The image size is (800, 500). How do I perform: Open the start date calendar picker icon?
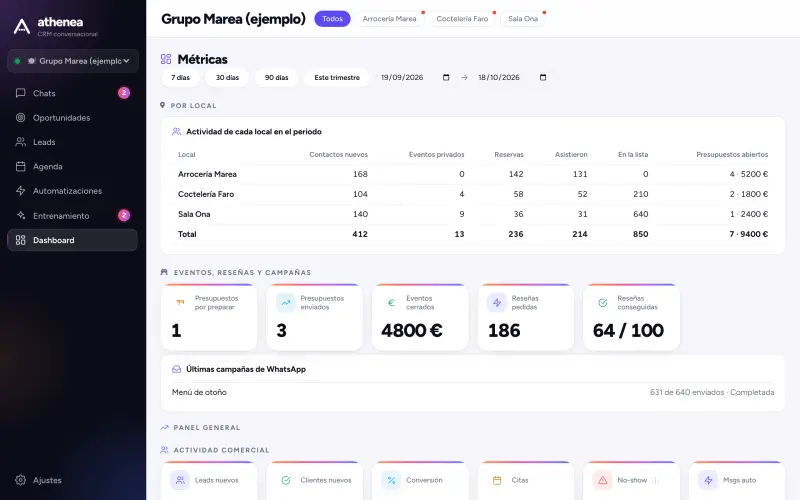click(446, 78)
